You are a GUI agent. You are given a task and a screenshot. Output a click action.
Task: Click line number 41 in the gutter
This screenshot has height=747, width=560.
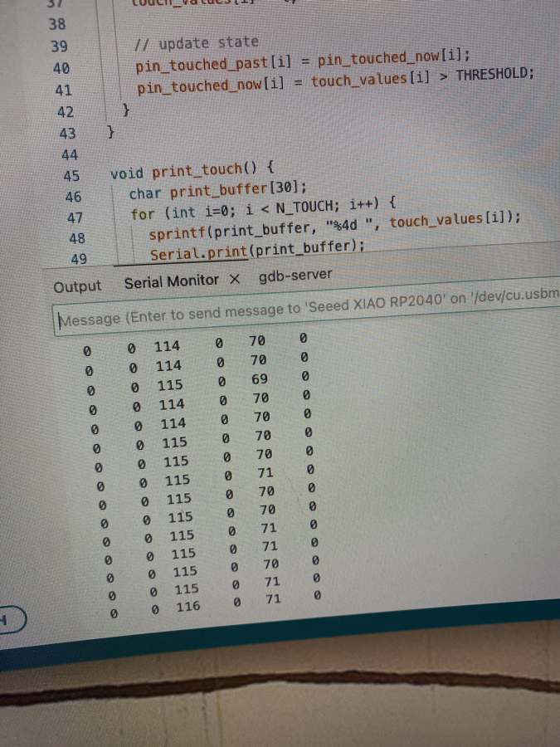click(64, 90)
